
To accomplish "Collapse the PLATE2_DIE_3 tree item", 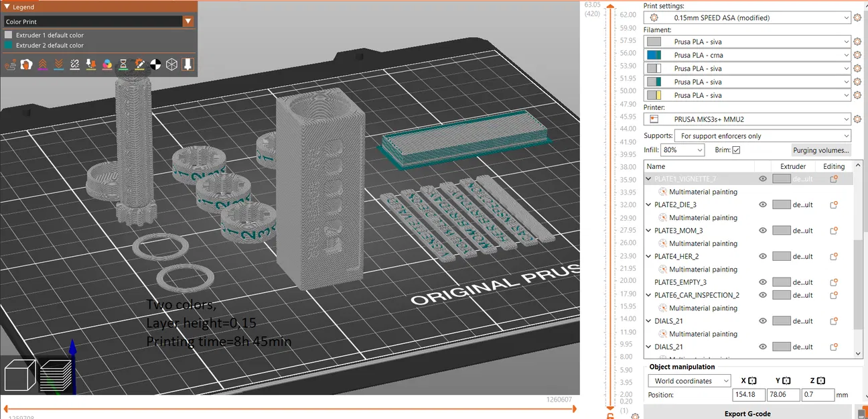I will [648, 205].
